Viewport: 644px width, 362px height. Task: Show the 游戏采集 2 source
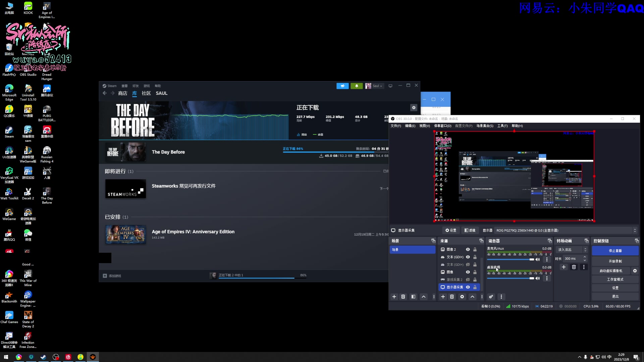[x=468, y=280]
